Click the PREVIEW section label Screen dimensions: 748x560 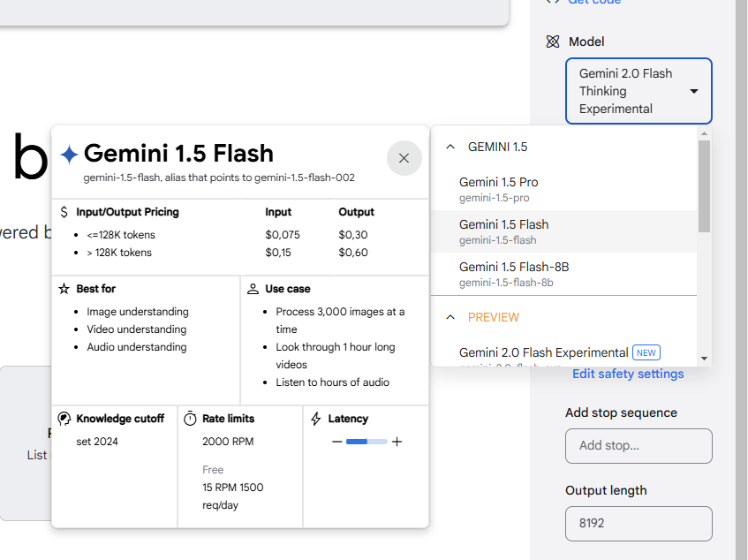pos(494,317)
